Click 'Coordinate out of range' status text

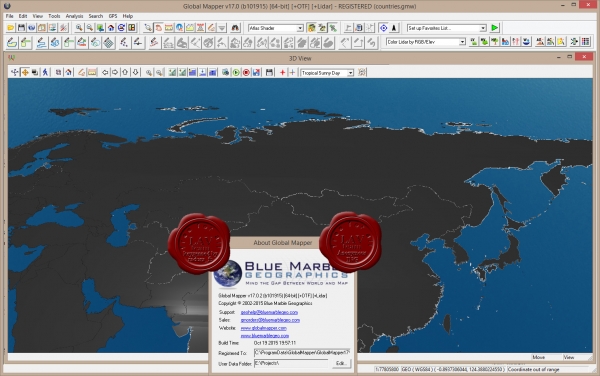coord(533,369)
